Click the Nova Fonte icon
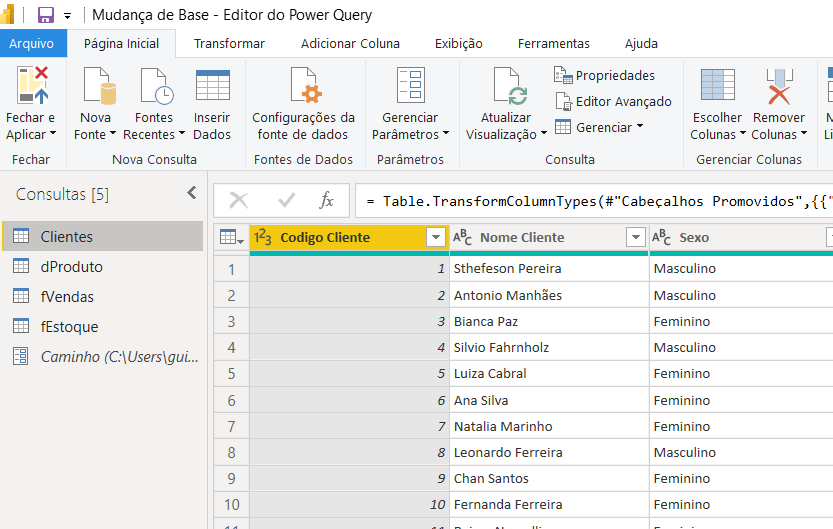 pyautogui.click(x=99, y=85)
